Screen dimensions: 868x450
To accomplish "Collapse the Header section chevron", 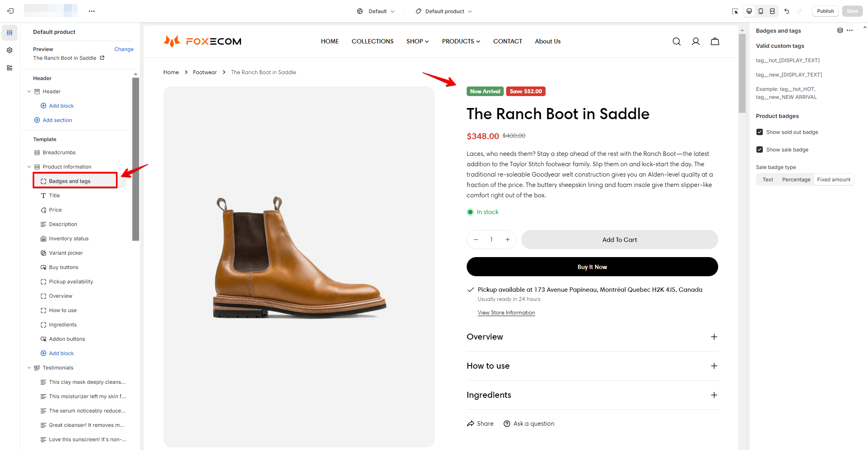I will 29,91.
